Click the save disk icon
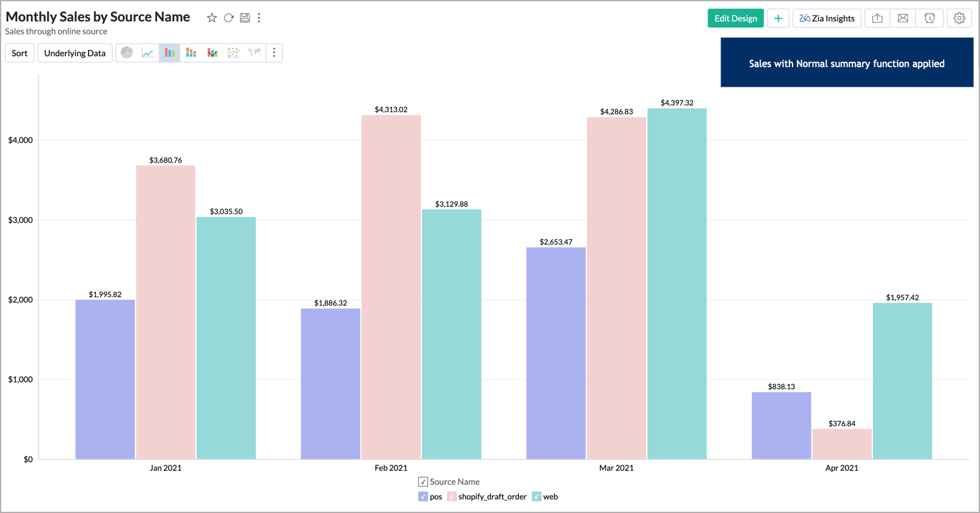The height and width of the screenshot is (513, 980). [x=245, y=18]
